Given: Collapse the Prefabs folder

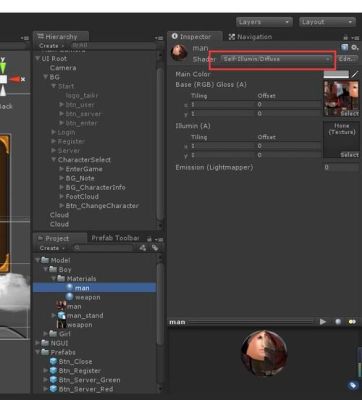Looking at the screenshot, I should click(37, 352).
